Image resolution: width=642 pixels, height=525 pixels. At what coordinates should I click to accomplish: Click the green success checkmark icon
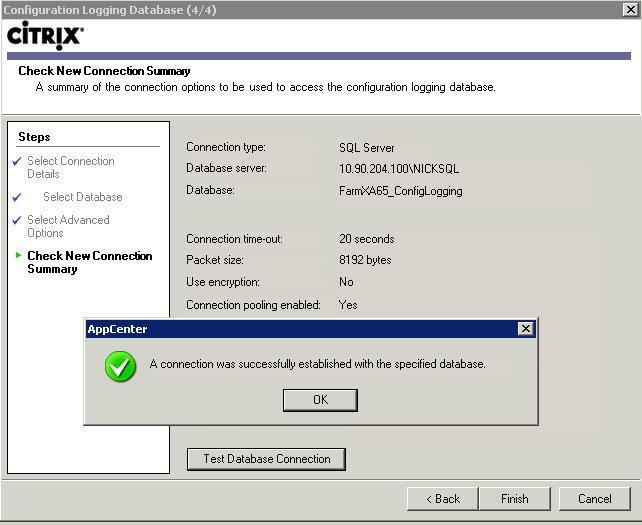tap(120, 367)
